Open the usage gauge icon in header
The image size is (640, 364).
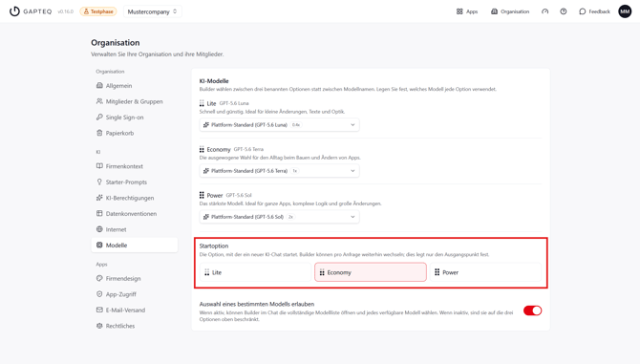pos(544,11)
